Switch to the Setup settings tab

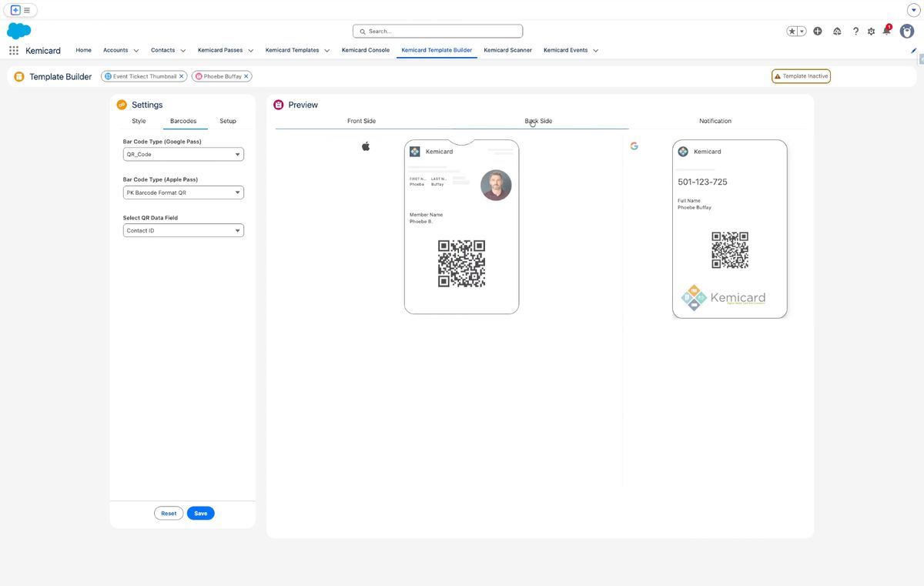(228, 121)
